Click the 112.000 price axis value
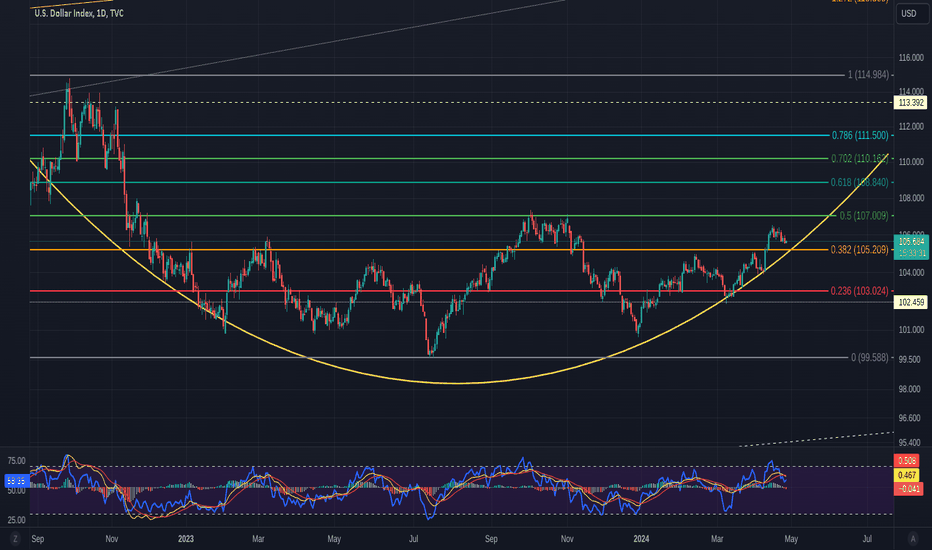The width and height of the screenshot is (932, 550). pos(911,126)
